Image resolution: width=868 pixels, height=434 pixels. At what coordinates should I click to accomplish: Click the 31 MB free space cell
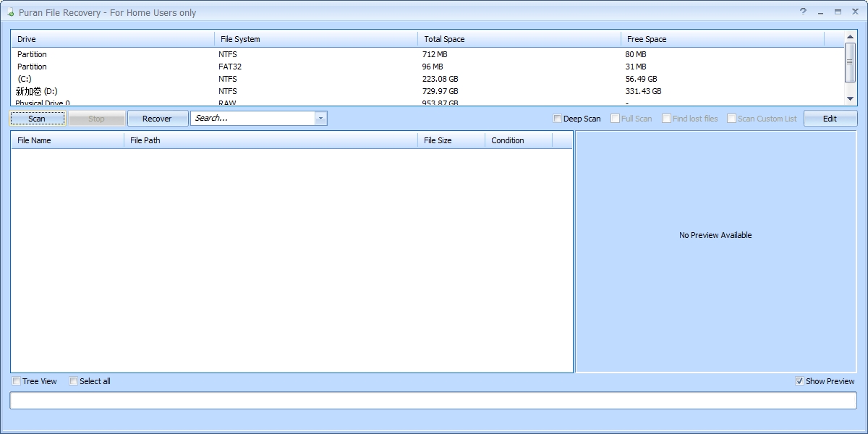click(636, 67)
